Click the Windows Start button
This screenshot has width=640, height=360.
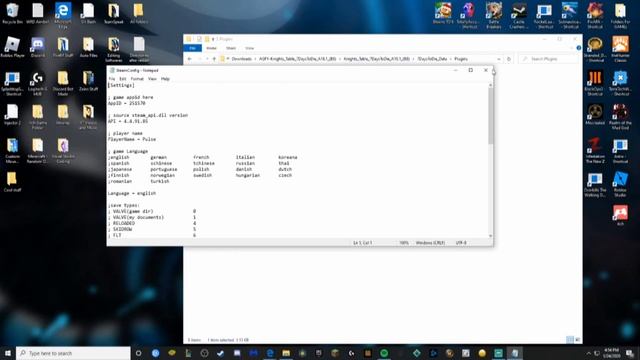point(8,353)
